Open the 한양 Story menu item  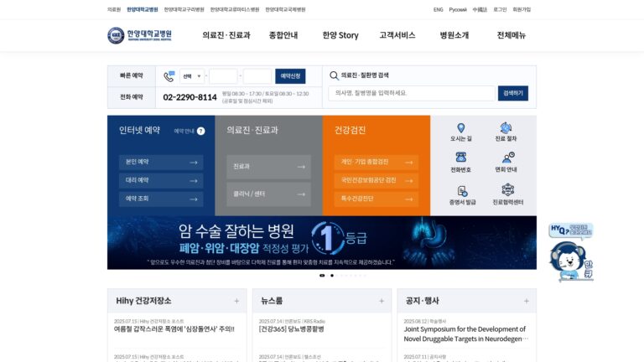[x=340, y=35]
